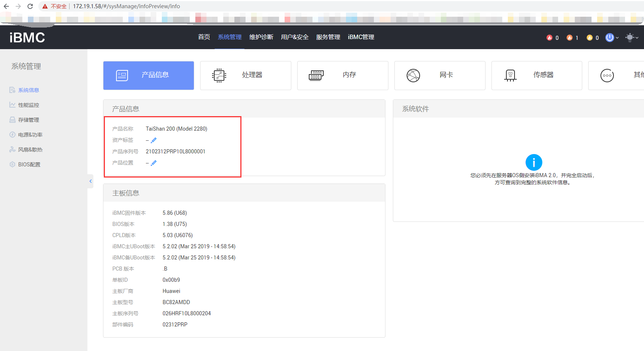Edit the 产品位置 with pencil icon
Screen dimensions: 644x351
(x=154, y=163)
